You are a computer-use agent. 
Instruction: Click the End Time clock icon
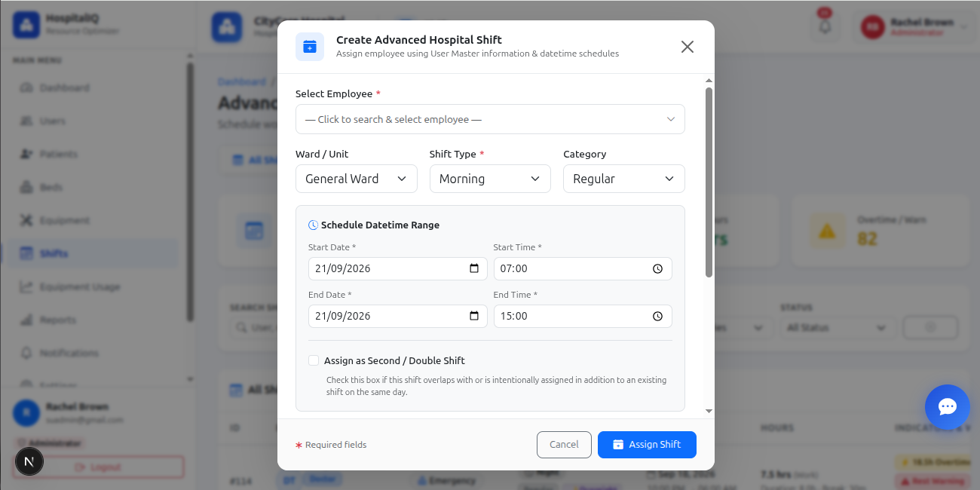coord(657,316)
